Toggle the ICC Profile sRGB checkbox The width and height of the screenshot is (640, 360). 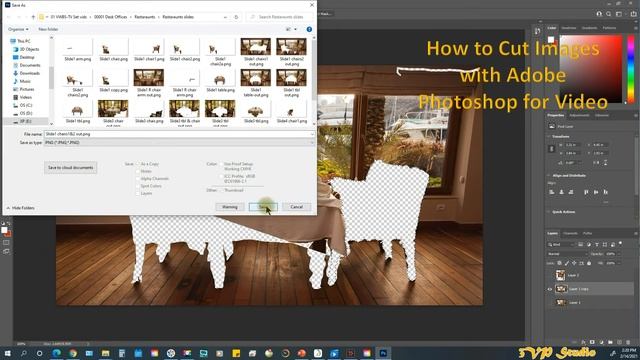point(221,176)
